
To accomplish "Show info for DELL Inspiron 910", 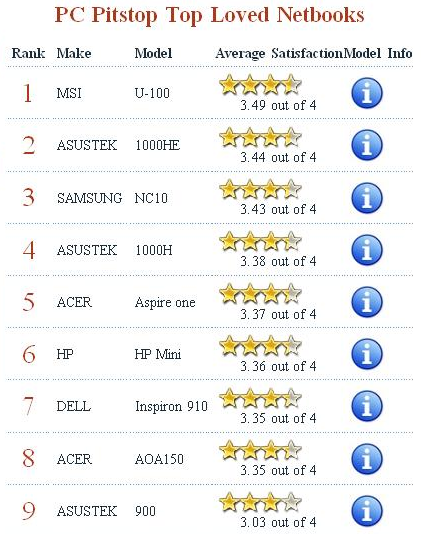I will (x=367, y=406).
